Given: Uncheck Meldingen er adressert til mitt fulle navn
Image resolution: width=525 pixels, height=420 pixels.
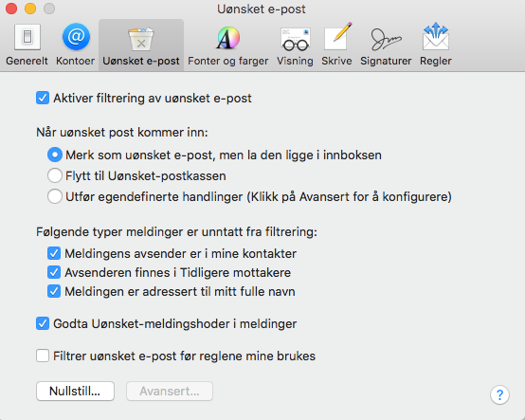Looking at the screenshot, I should [x=54, y=291].
